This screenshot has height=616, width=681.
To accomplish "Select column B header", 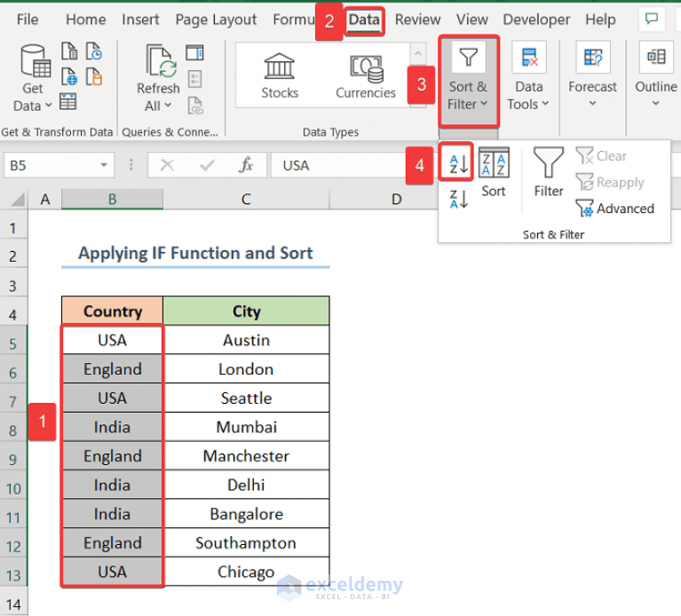I will pos(112,200).
